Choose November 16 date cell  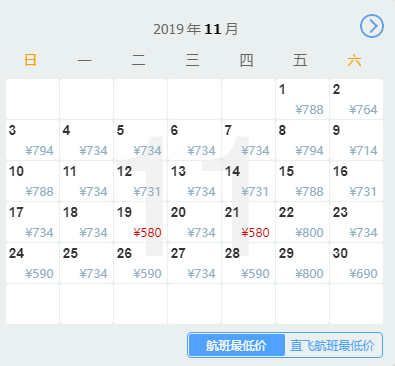coord(356,181)
